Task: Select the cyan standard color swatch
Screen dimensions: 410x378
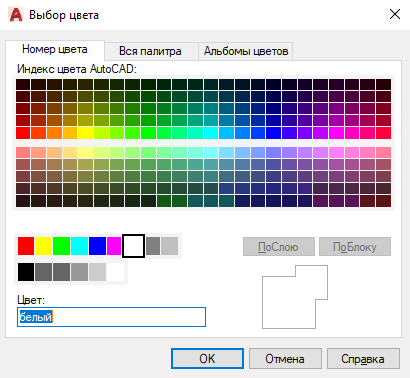Action: (80, 246)
